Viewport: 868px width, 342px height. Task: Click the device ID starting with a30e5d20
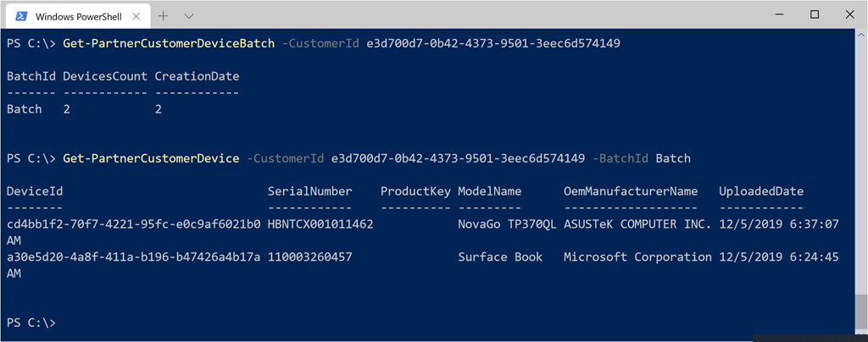click(133, 256)
